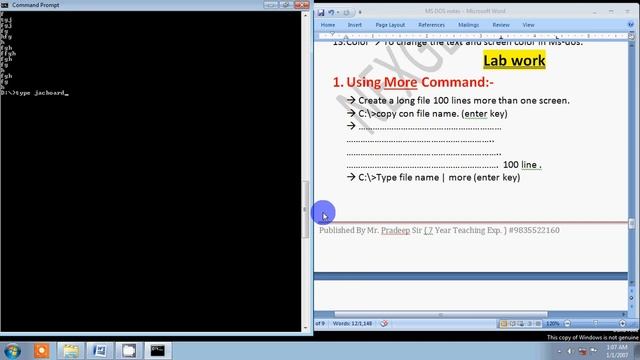Click the Redo icon in Word
This screenshot has height=360, width=640.
346,13
